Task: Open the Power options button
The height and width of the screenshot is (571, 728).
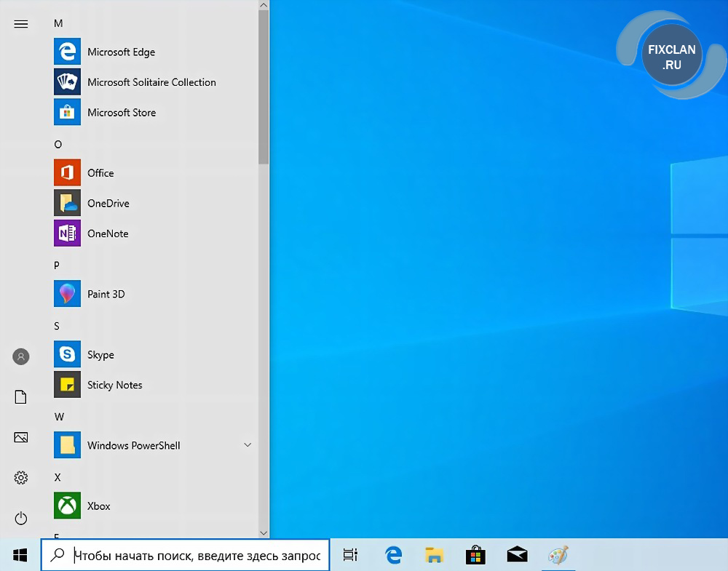Action: 21,518
